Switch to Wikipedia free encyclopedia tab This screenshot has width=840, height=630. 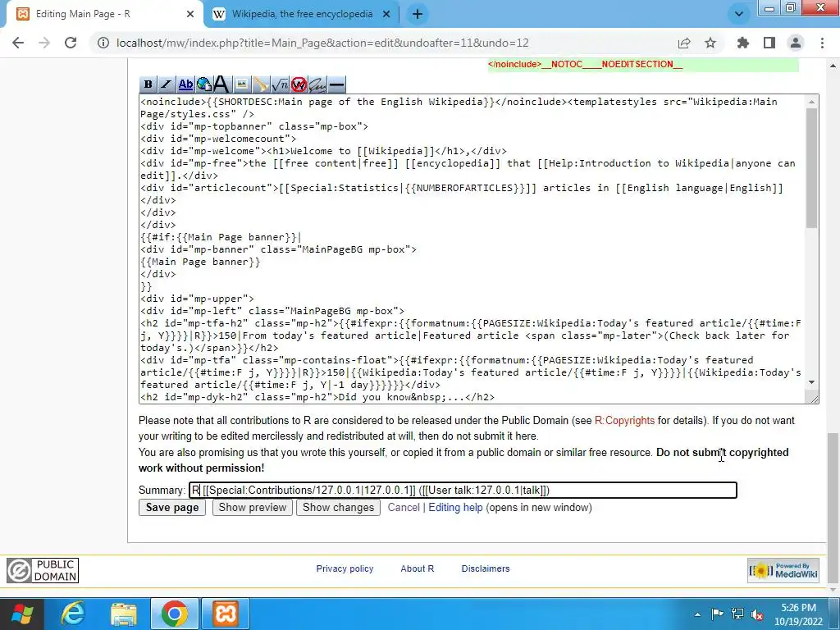pos(302,15)
